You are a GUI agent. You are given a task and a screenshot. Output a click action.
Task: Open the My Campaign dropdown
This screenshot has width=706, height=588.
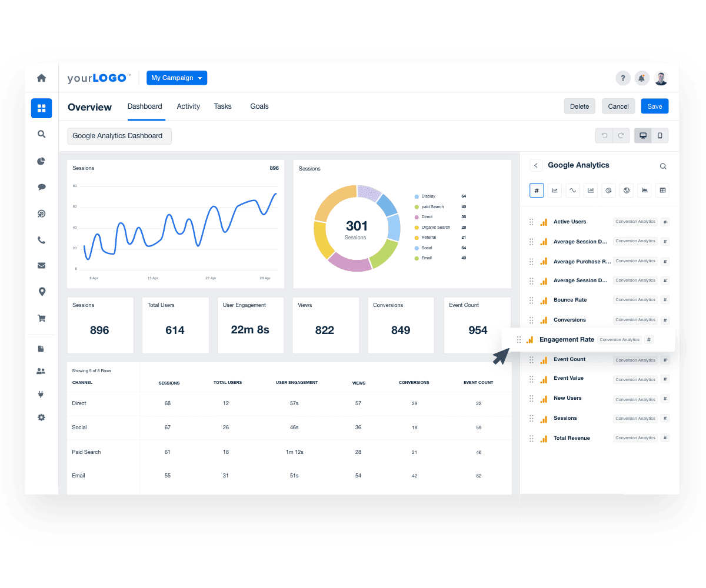click(176, 78)
